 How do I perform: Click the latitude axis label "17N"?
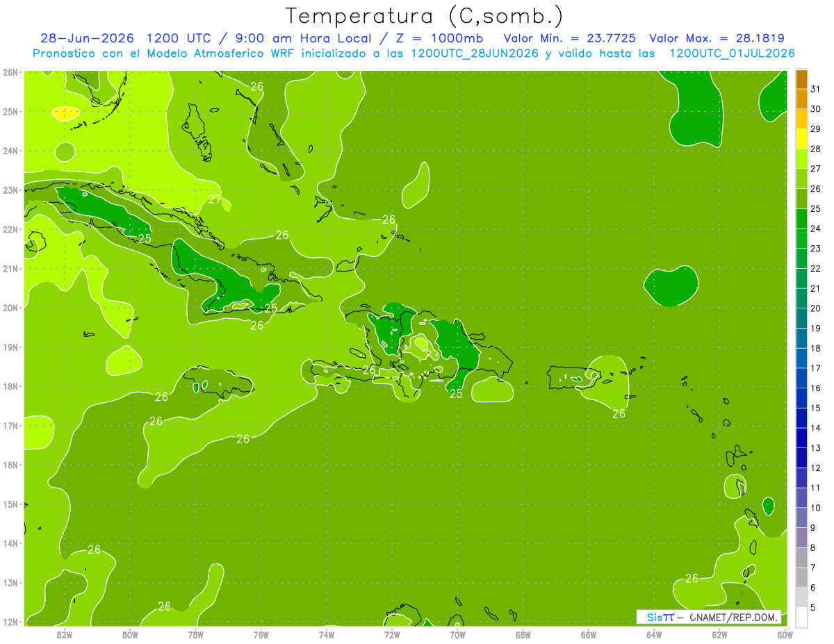(x=10, y=425)
